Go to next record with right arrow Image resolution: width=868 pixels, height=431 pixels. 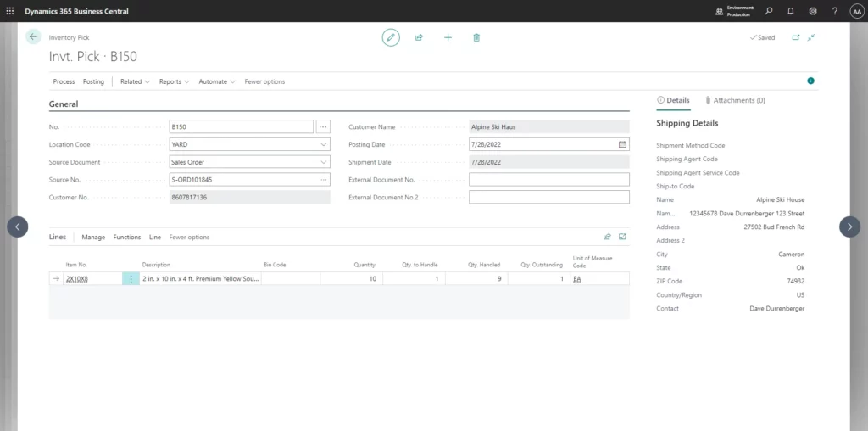point(849,227)
